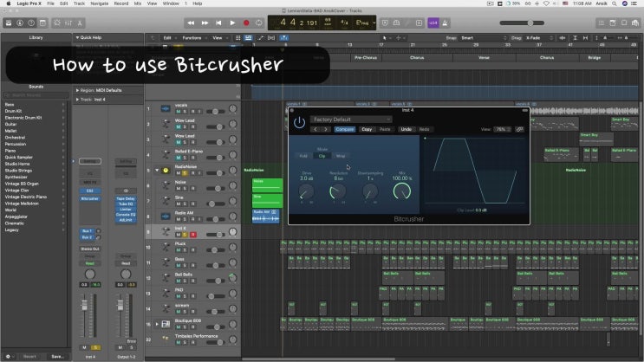Open the tracks area View dropdown menu
Screen dimensions: 644x362
click(x=218, y=38)
